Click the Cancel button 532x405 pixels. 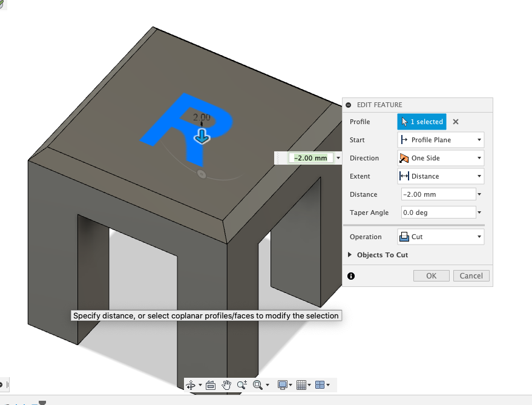click(471, 275)
